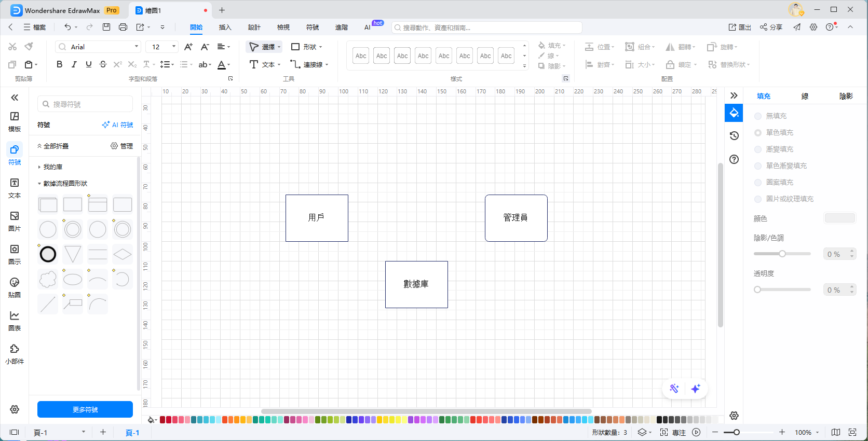Switch to the 插入 ribbon tab
This screenshot has height=441, width=868.
click(225, 27)
